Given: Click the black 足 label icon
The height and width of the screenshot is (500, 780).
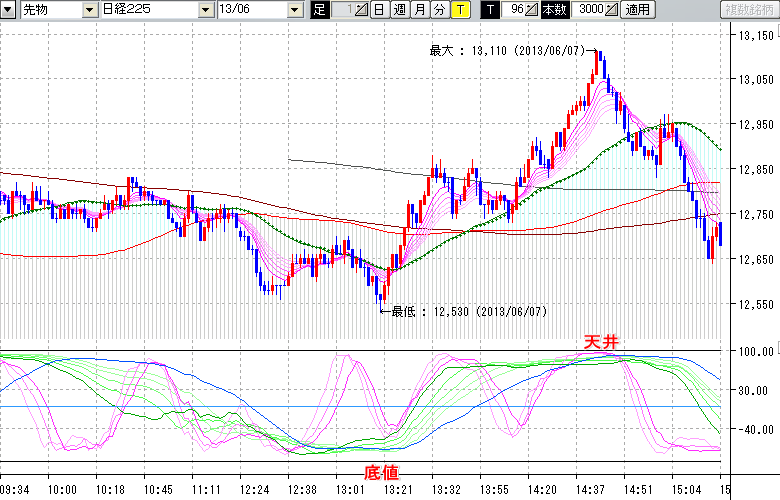Looking at the screenshot, I should coord(319,10).
